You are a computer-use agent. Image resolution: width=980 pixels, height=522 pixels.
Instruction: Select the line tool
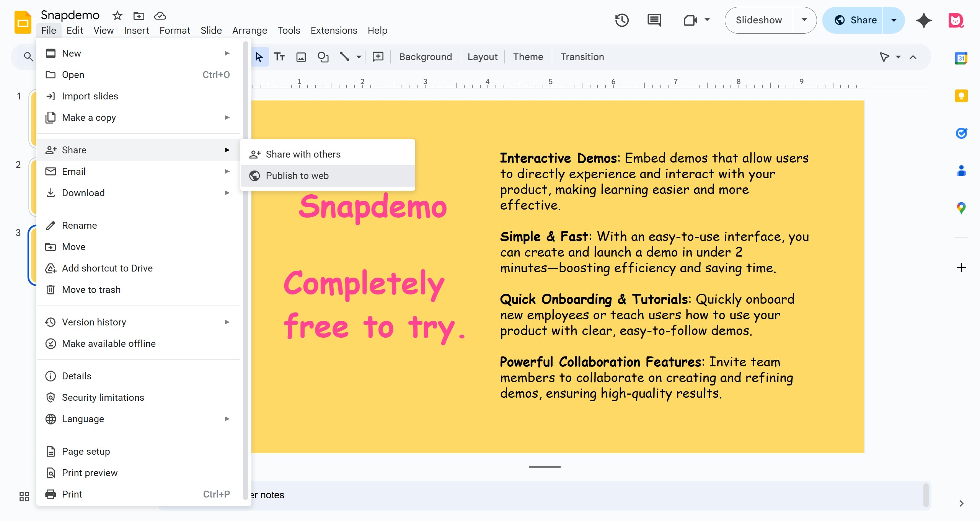pos(344,57)
